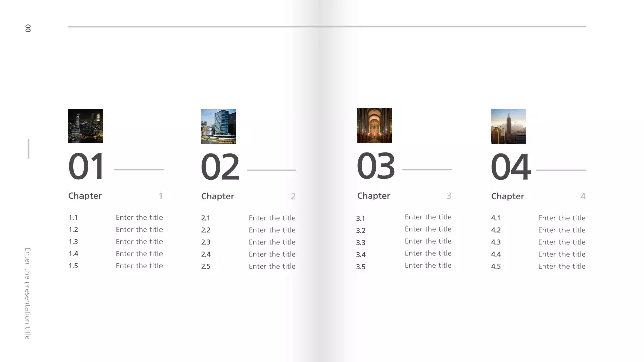Click the Empire State skyline thumbnail above 04
Screen dimensions: 644x362
[508, 126]
